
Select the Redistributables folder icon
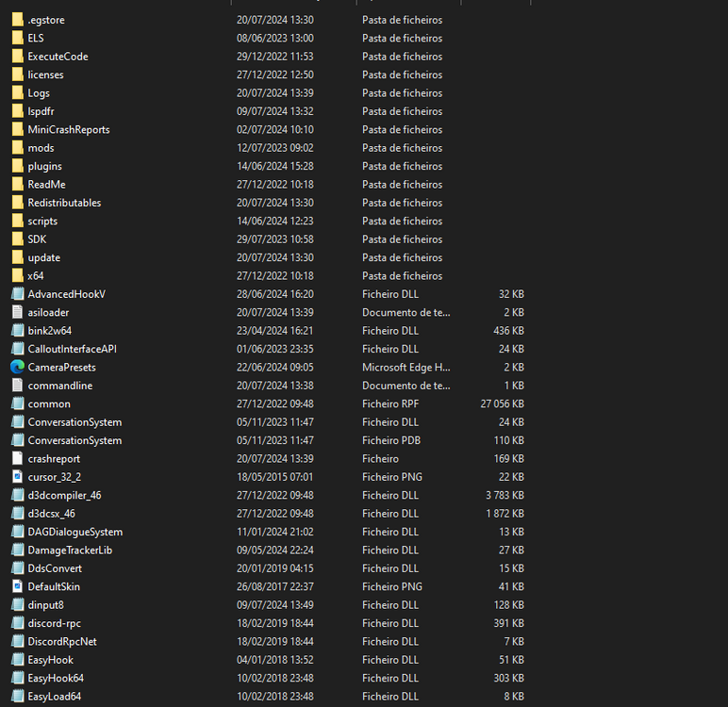[x=17, y=203]
